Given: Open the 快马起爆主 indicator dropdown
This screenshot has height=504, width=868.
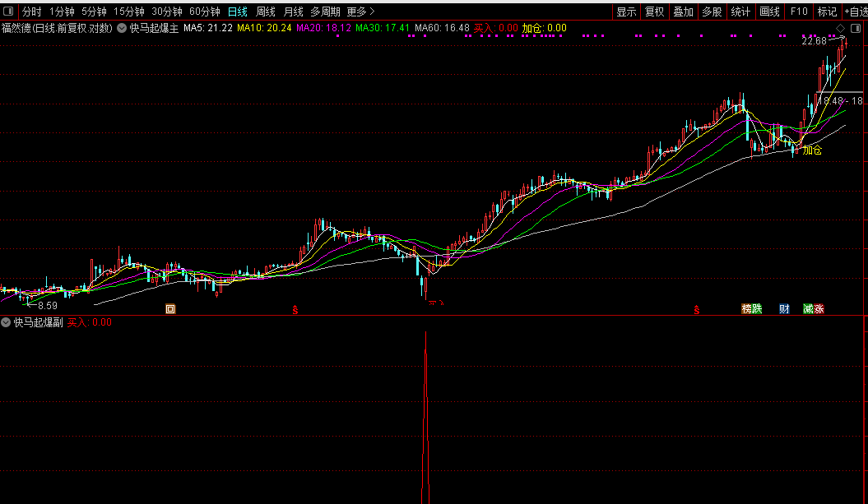Looking at the screenshot, I should coord(122,28).
